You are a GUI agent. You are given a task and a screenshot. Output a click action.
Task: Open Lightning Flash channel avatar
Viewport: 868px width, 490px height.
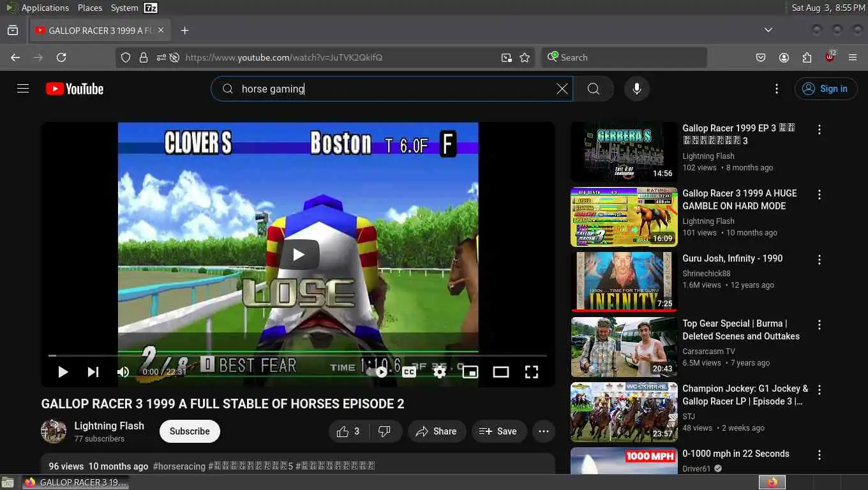click(54, 431)
